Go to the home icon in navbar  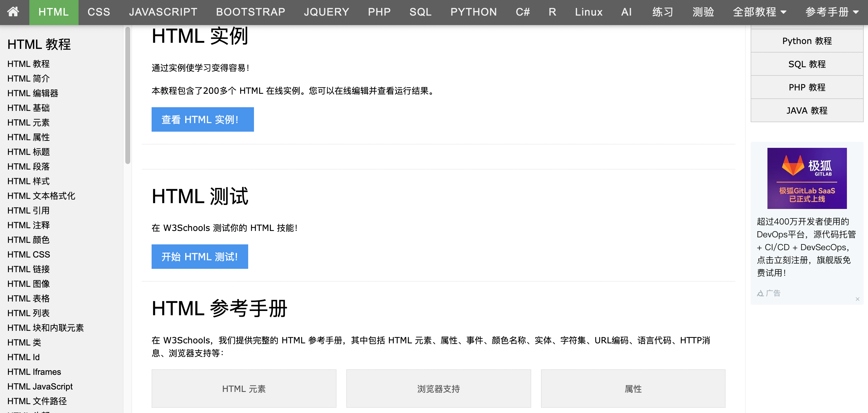13,12
